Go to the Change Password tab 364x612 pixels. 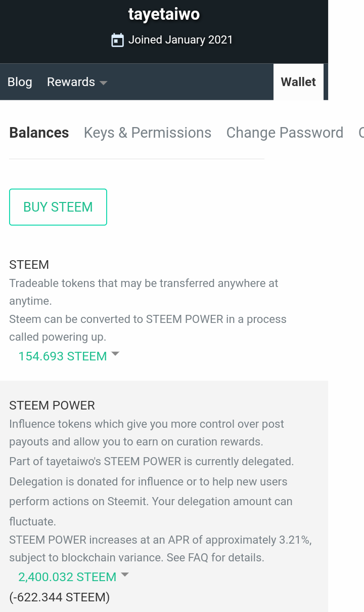pos(285,133)
